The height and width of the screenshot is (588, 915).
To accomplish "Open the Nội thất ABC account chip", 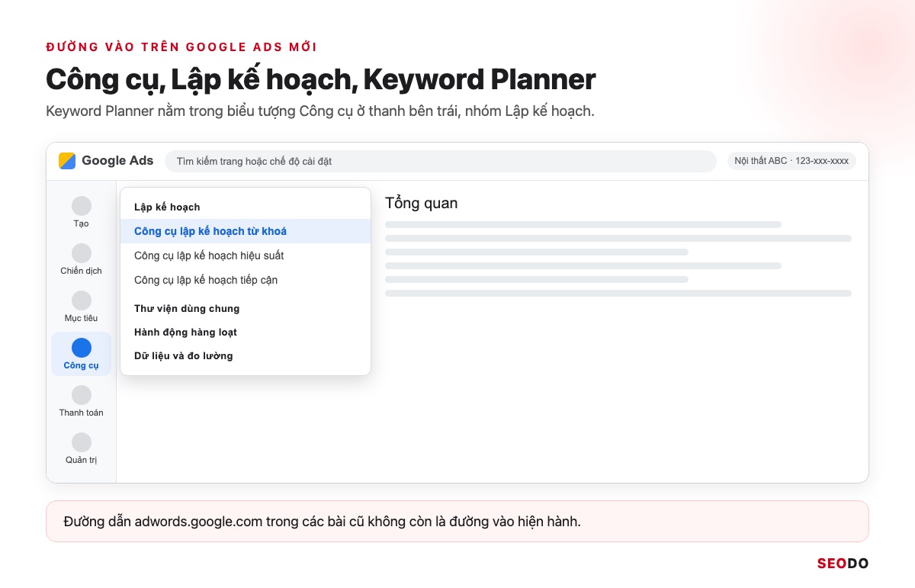I will click(x=791, y=161).
